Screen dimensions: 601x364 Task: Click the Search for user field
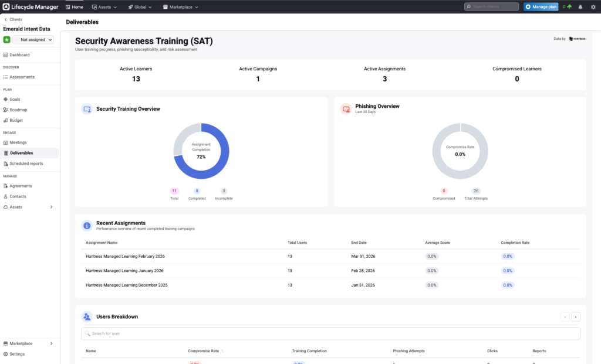330,334
